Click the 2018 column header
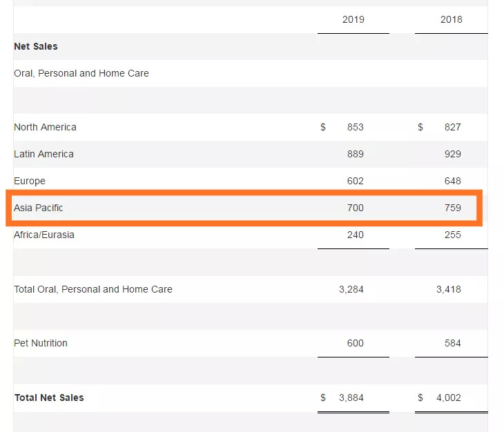Image resolution: width=504 pixels, height=432 pixels. click(x=451, y=19)
